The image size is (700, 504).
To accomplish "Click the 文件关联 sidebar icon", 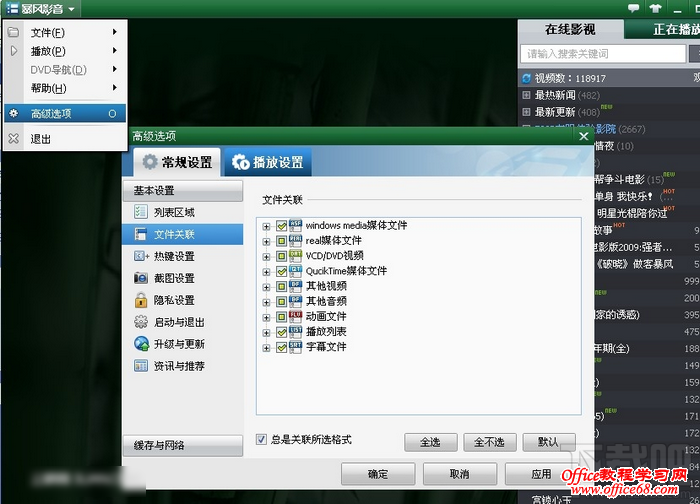I will click(x=141, y=234).
